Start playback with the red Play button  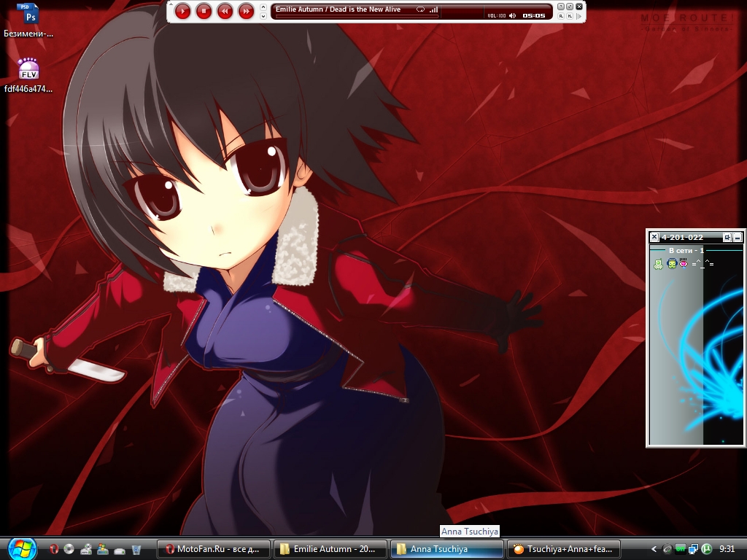(182, 10)
